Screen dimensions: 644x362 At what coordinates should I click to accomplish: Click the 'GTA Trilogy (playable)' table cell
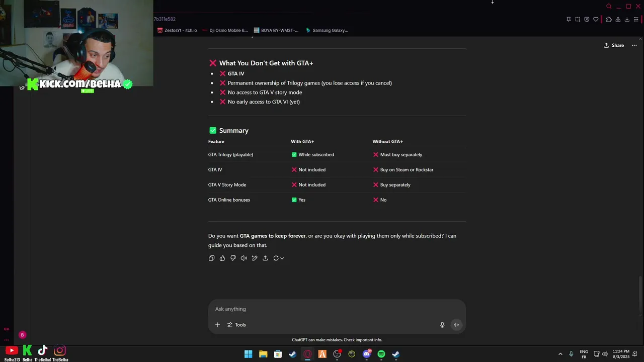230,154
